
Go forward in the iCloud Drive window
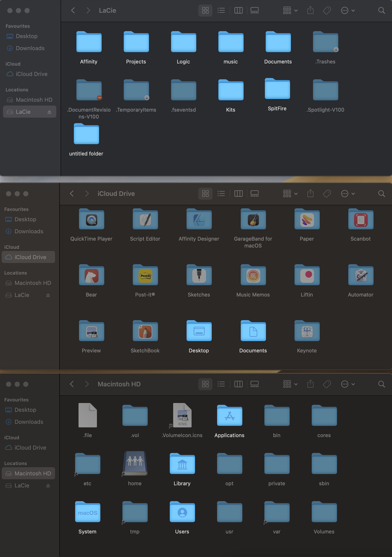(x=87, y=194)
